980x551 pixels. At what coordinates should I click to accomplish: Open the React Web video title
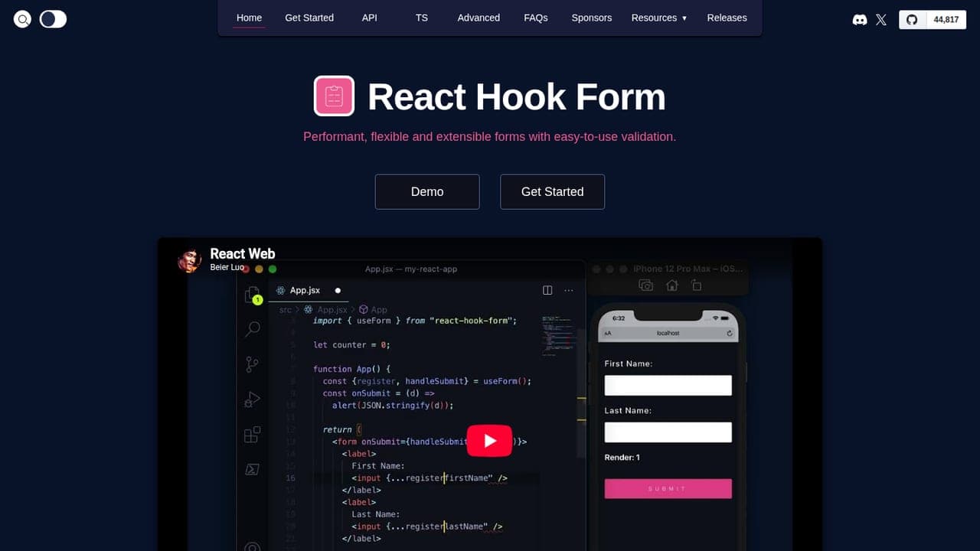coord(243,253)
